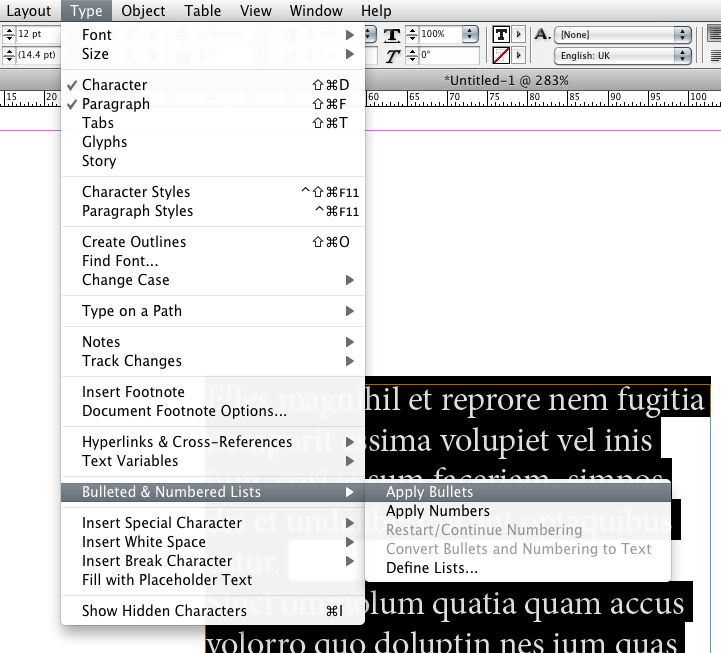Expand the Size submenu

(x=213, y=54)
